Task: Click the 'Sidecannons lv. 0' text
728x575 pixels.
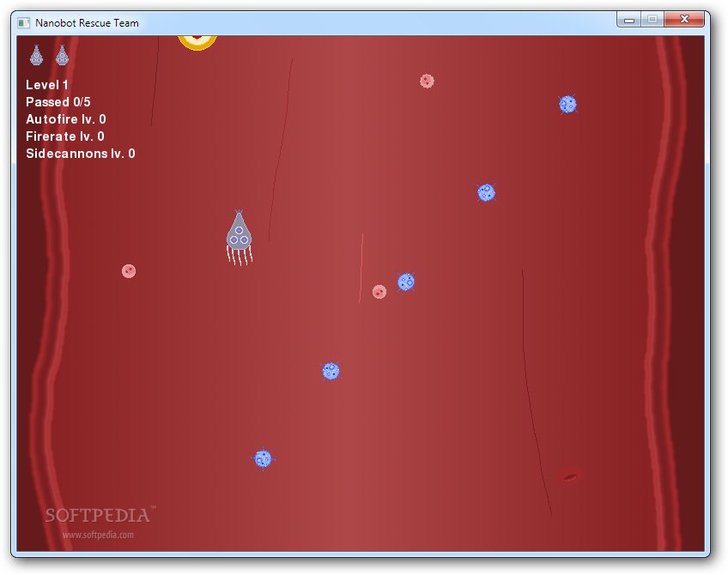Action: tap(81, 153)
